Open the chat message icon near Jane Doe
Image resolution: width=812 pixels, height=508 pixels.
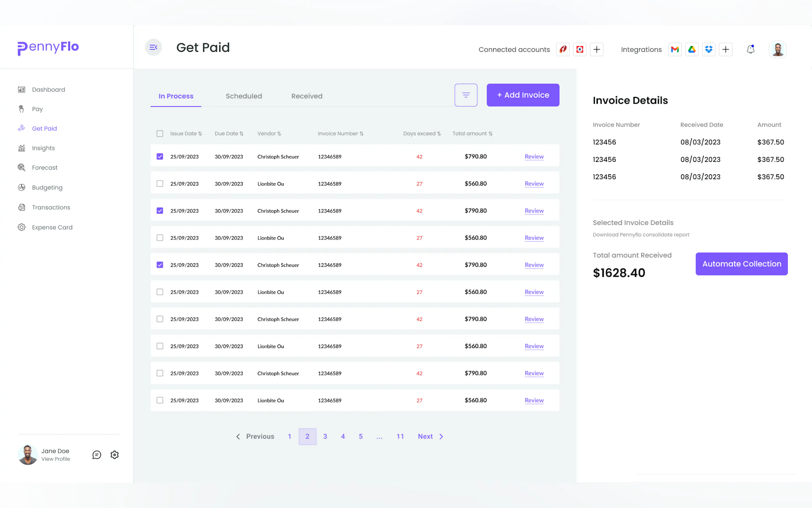point(97,455)
